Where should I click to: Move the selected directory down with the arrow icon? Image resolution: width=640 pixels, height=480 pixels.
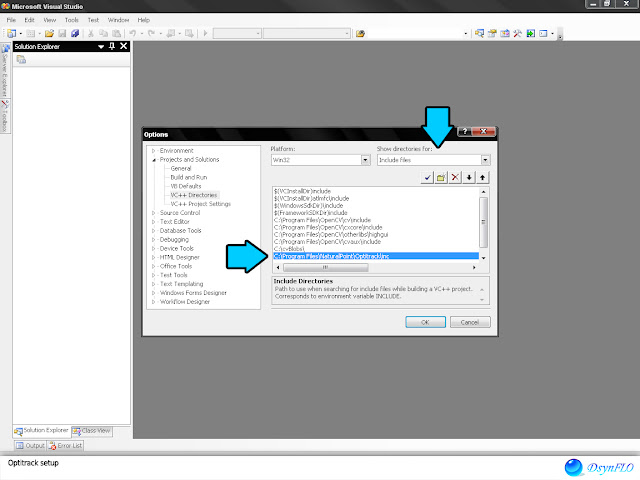tap(469, 178)
